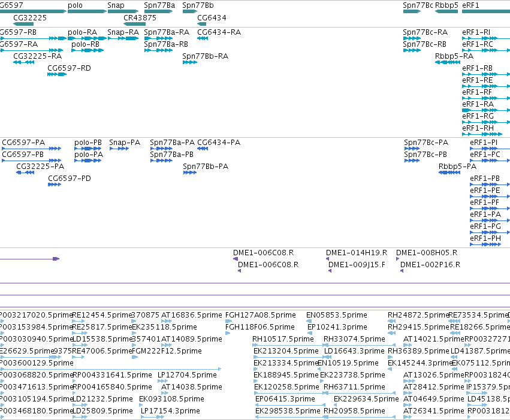Screen dimensions: 510x420
Task: Click the DME1-014H19.R feature label
Action: tap(357, 253)
